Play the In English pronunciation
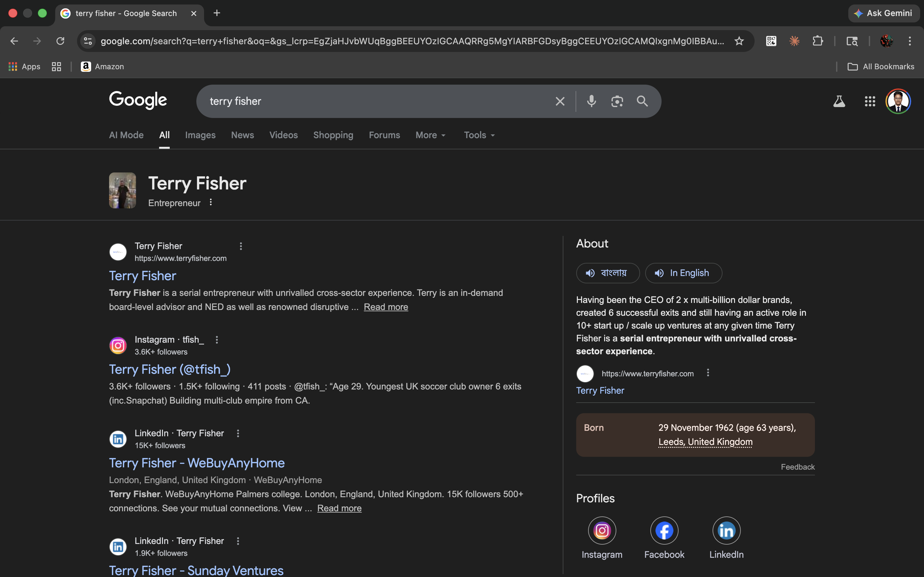Viewport: 924px width, 577px height. (x=683, y=273)
